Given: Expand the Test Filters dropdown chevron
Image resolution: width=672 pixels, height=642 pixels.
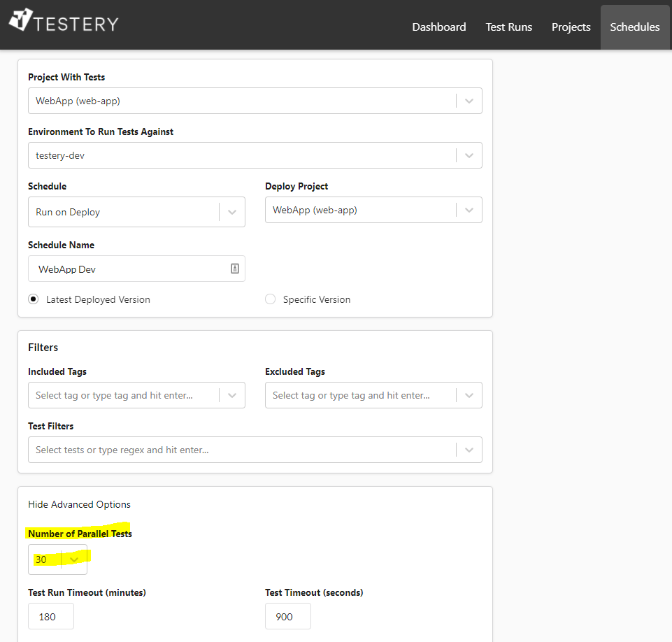Looking at the screenshot, I should 469,450.
